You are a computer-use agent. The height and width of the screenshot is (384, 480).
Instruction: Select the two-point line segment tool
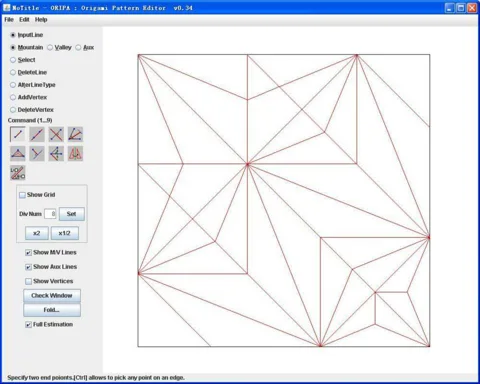[18, 134]
